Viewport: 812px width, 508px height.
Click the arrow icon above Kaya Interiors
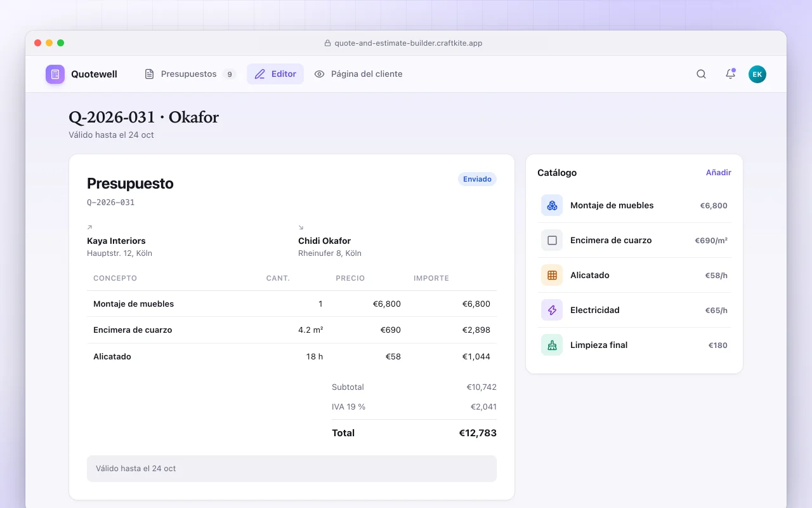pyautogui.click(x=89, y=227)
